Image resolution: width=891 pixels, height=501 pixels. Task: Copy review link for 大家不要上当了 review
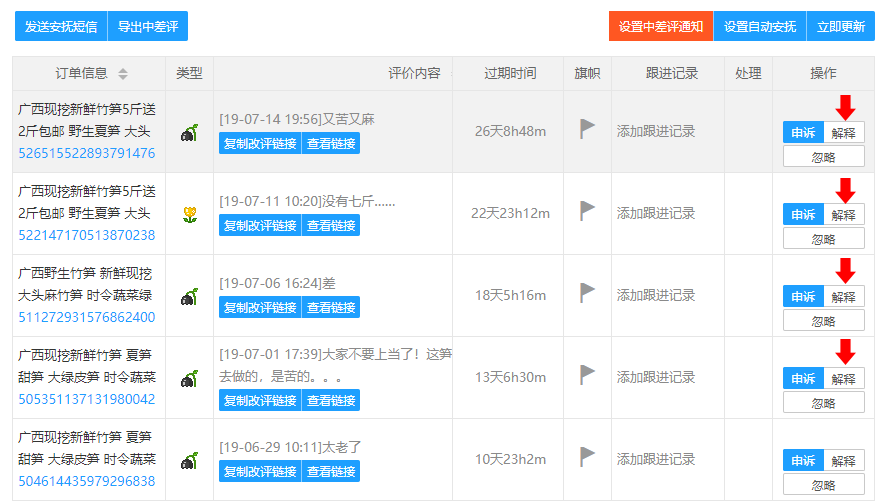[260, 400]
